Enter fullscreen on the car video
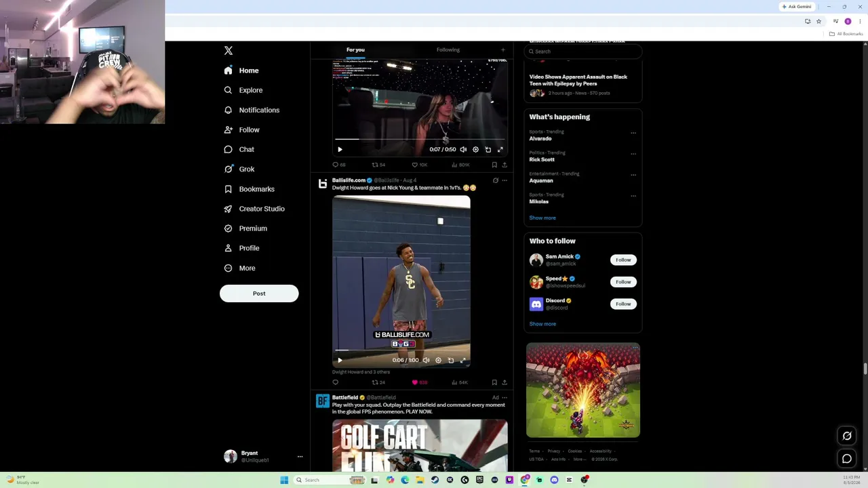 pyautogui.click(x=500, y=150)
